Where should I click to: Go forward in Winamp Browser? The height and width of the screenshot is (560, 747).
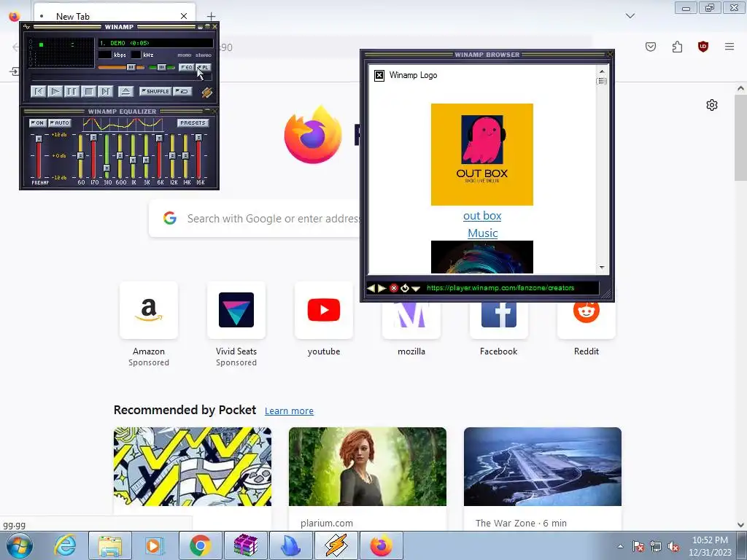click(x=382, y=288)
